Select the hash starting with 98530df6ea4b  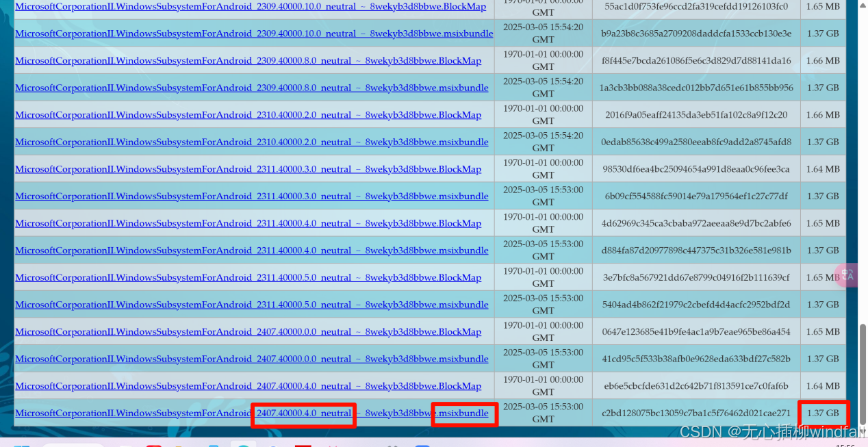click(696, 169)
